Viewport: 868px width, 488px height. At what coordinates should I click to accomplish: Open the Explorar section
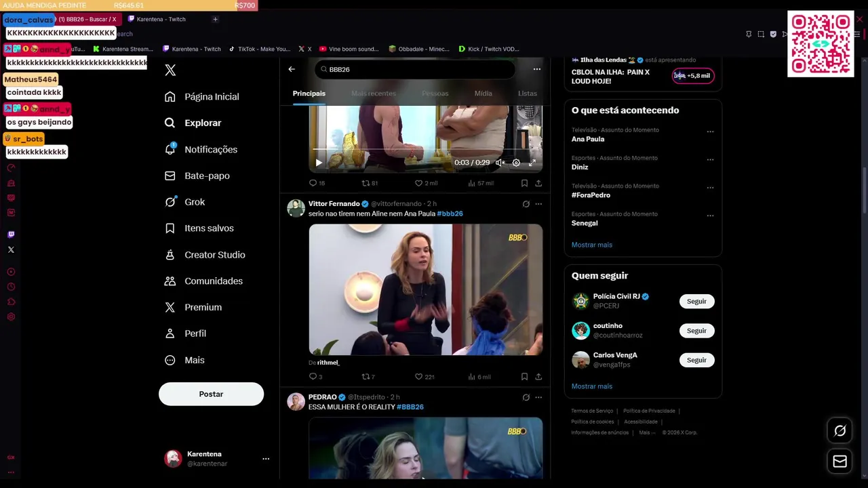click(x=193, y=123)
